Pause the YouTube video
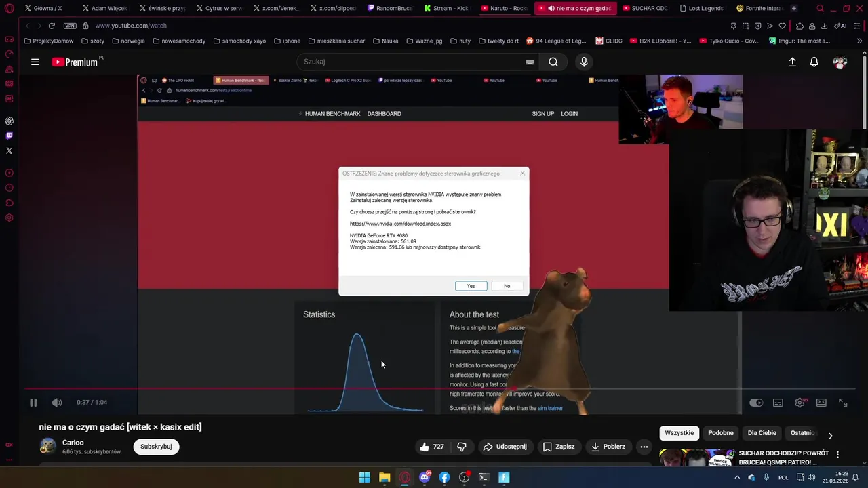 tap(33, 403)
